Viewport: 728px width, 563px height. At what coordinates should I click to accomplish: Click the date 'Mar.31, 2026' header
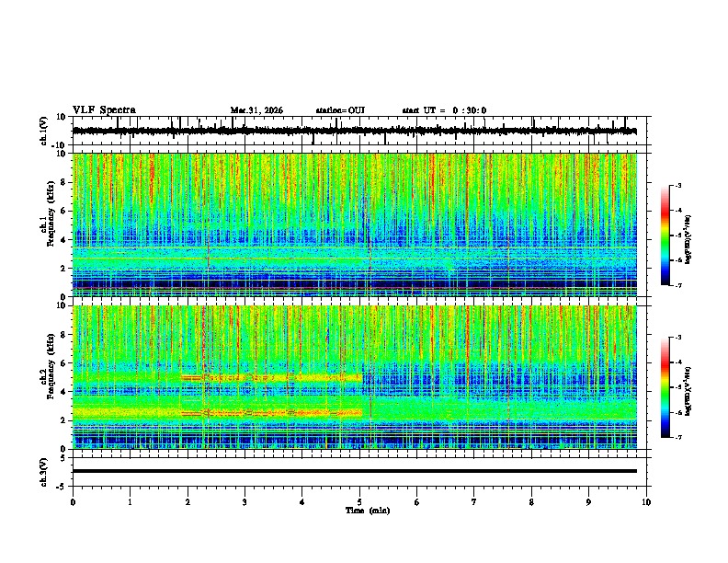256,110
